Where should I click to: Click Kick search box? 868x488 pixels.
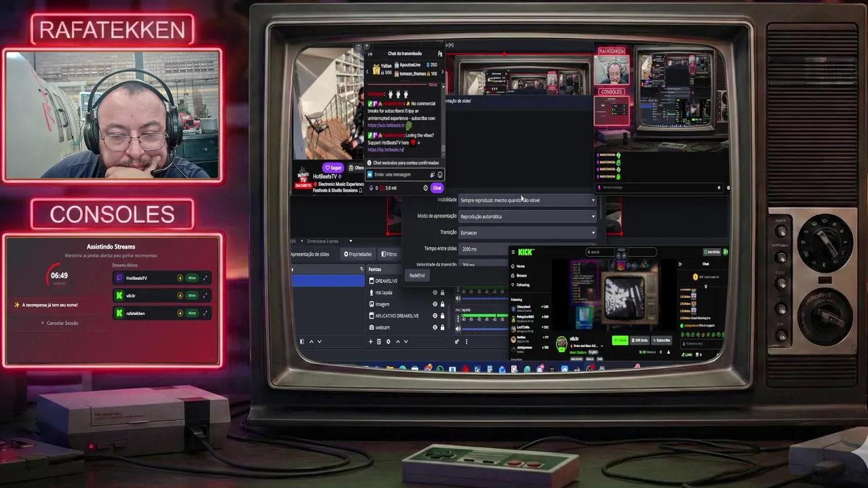pyautogui.click(x=621, y=252)
